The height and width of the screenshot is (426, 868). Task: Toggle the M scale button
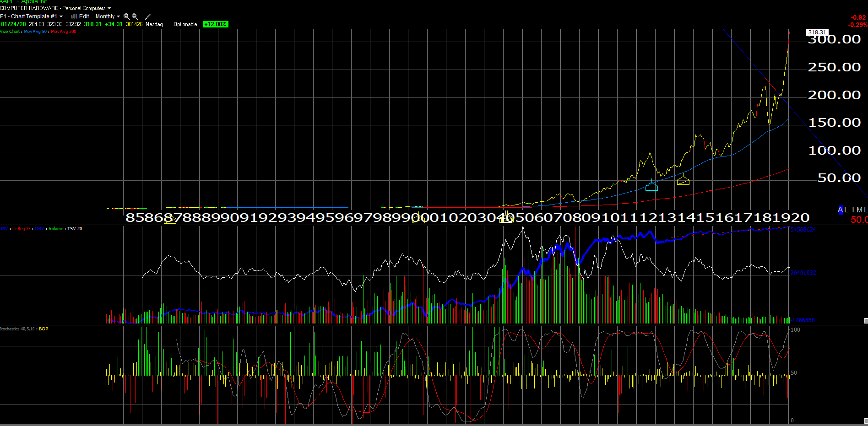(x=860, y=210)
